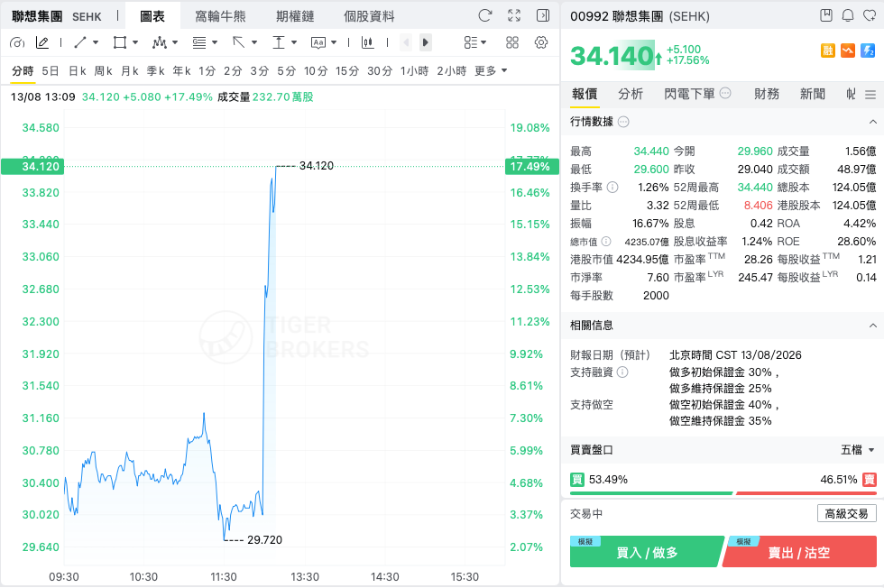Click the 賣出 / 沽空 button
The image size is (884, 588).
(x=799, y=552)
